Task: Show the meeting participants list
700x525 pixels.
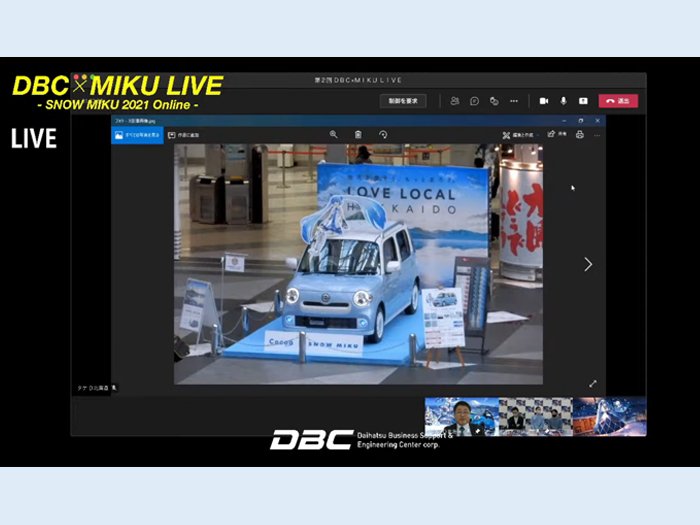Action: [454, 101]
